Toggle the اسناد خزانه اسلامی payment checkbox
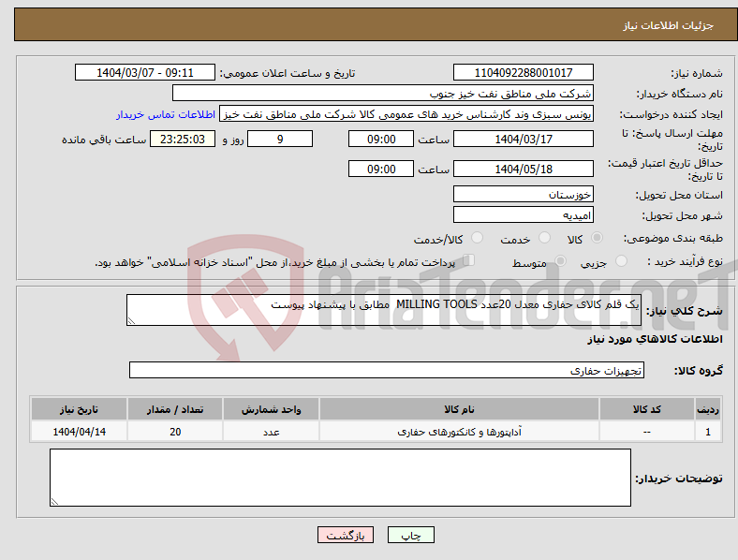 [x=469, y=260]
